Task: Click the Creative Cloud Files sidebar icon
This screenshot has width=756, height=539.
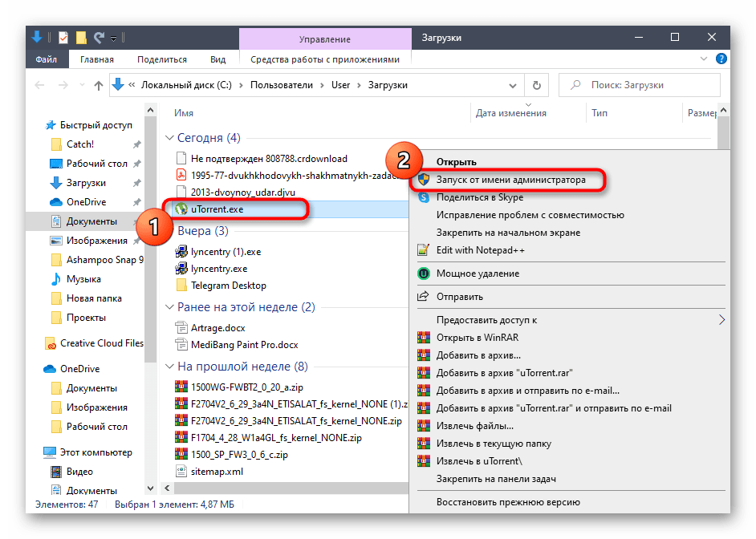Action: tap(51, 343)
